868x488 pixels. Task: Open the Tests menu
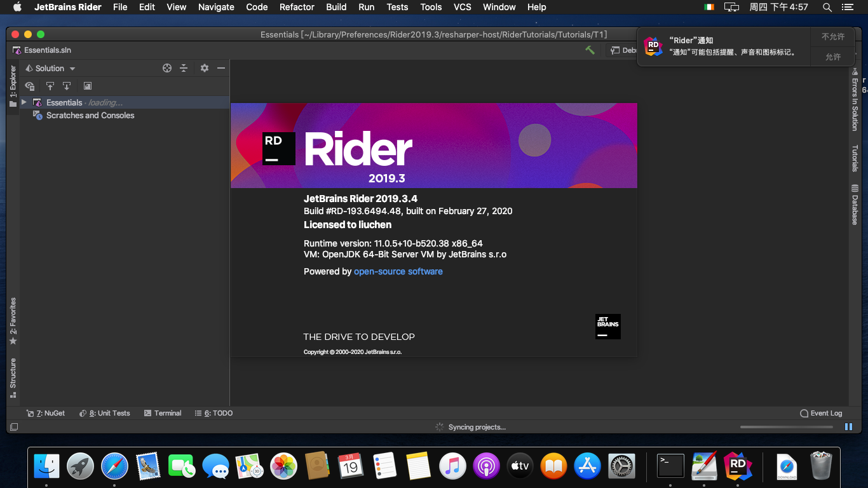tap(397, 7)
